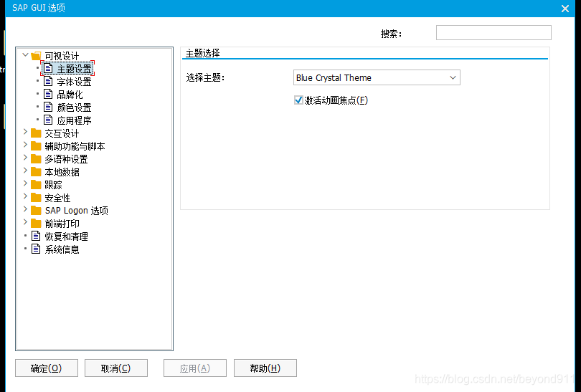Image resolution: width=581 pixels, height=392 pixels.
Task: Expand the 安全性 tree node
Action: pyautogui.click(x=25, y=196)
